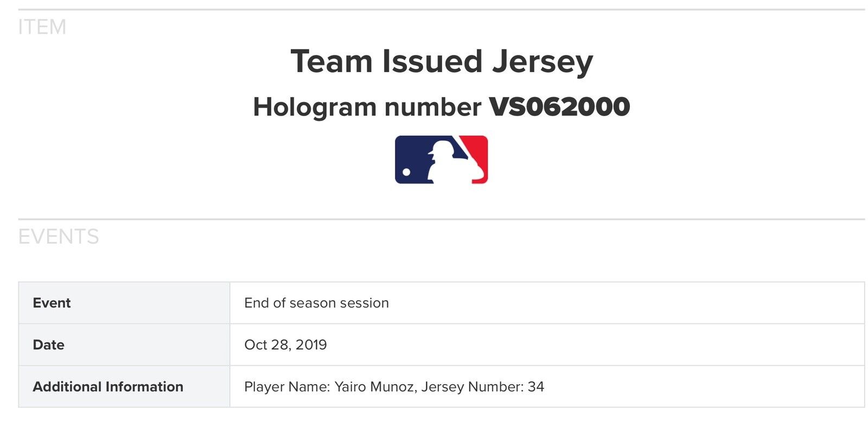Click the Oct 28, 2019 date value
The width and height of the screenshot is (868, 421).
[x=285, y=345]
